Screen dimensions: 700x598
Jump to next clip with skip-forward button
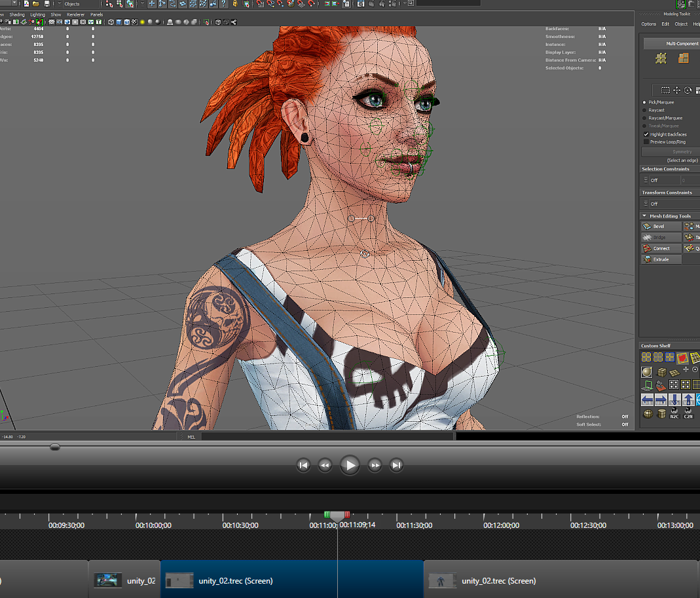(396, 465)
